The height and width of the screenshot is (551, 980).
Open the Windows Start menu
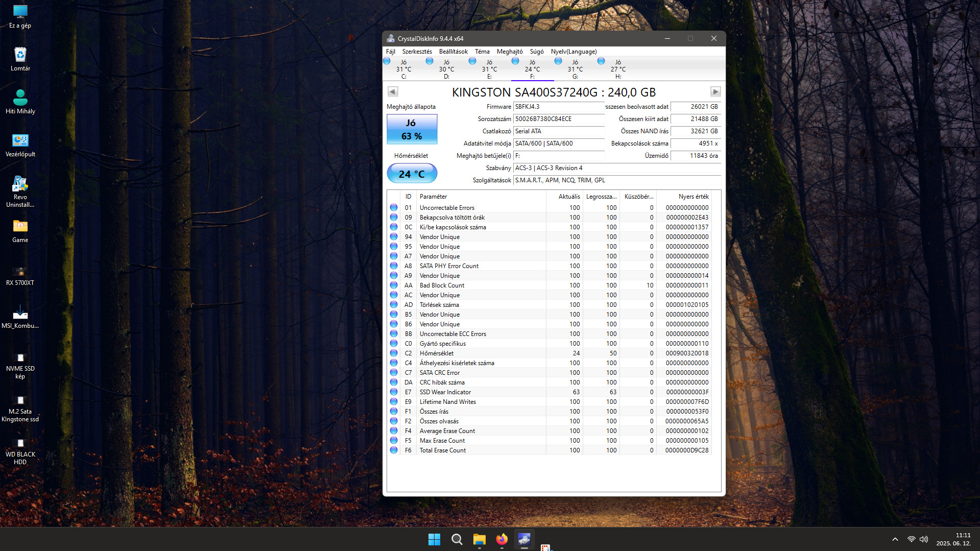tap(434, 539)
